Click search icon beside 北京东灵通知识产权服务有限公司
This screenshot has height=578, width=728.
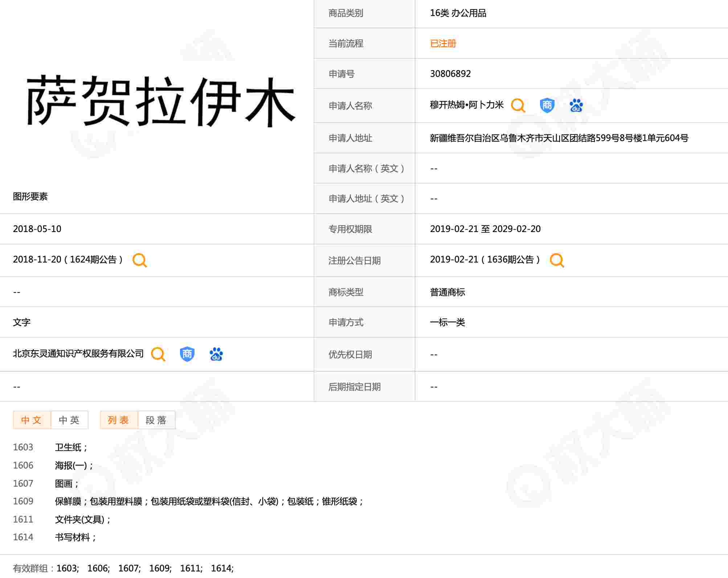(x=158, y=354)
